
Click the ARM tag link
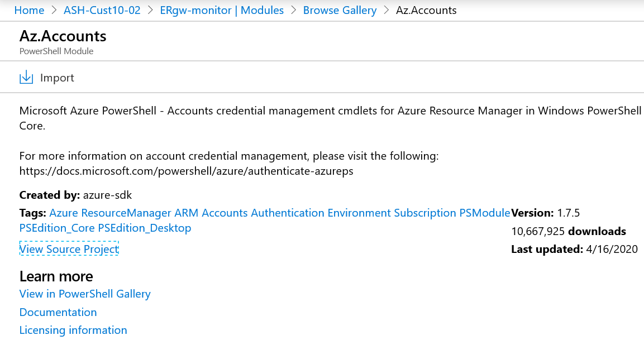click(x=186, y=213)
